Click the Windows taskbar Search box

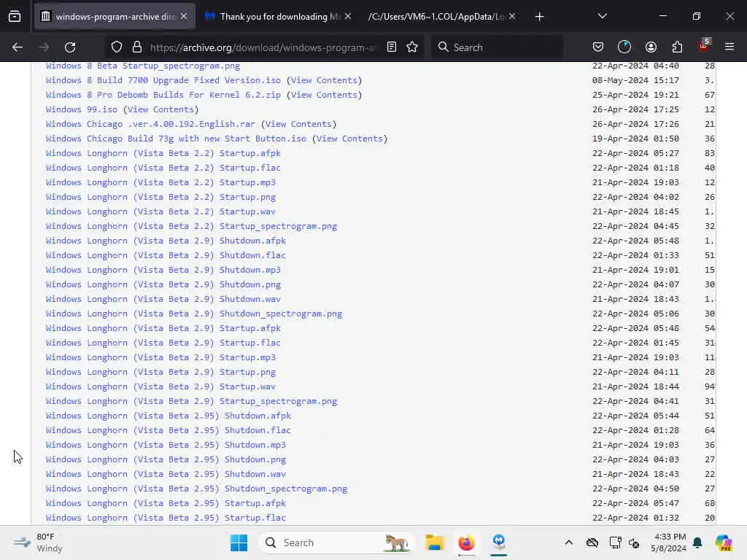pos(336,542)
